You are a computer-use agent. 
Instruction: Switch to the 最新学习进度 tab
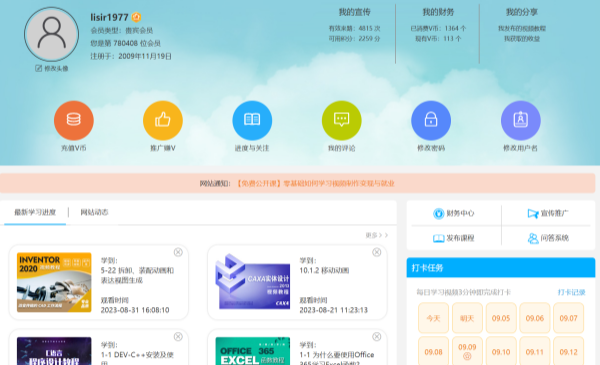[35, 212]
